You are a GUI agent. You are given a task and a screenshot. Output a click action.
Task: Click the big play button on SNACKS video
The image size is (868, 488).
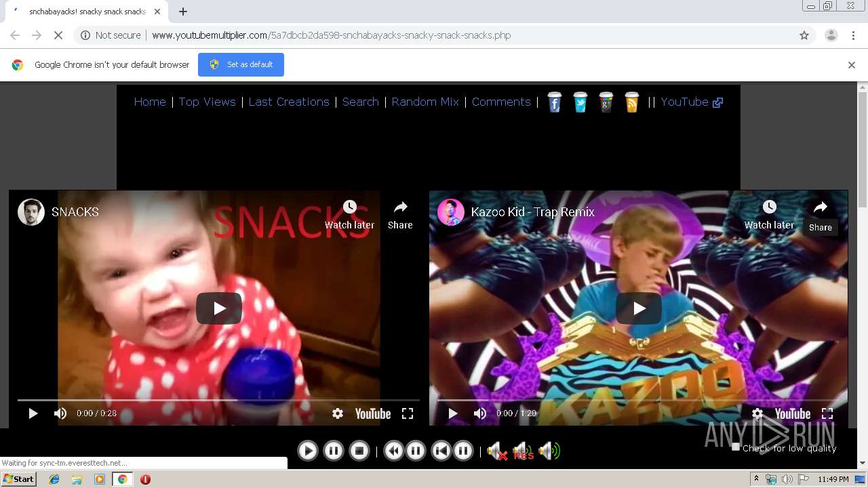219,308
